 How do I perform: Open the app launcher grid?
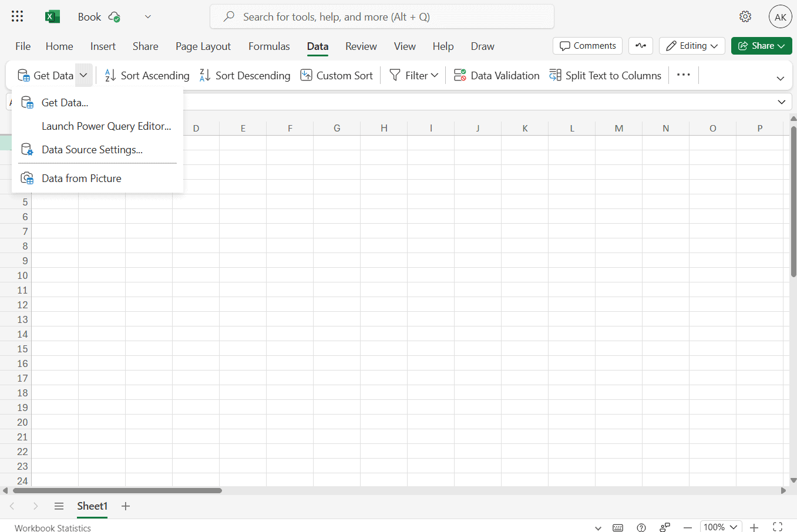tap(18, 16)
